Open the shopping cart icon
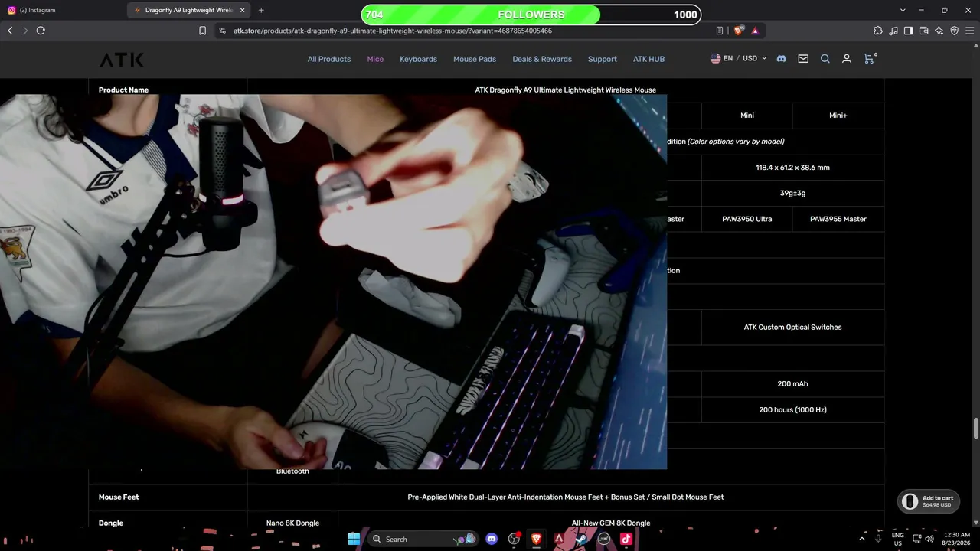This screenshot has width=980, height=551. click(x=869, y=58)
